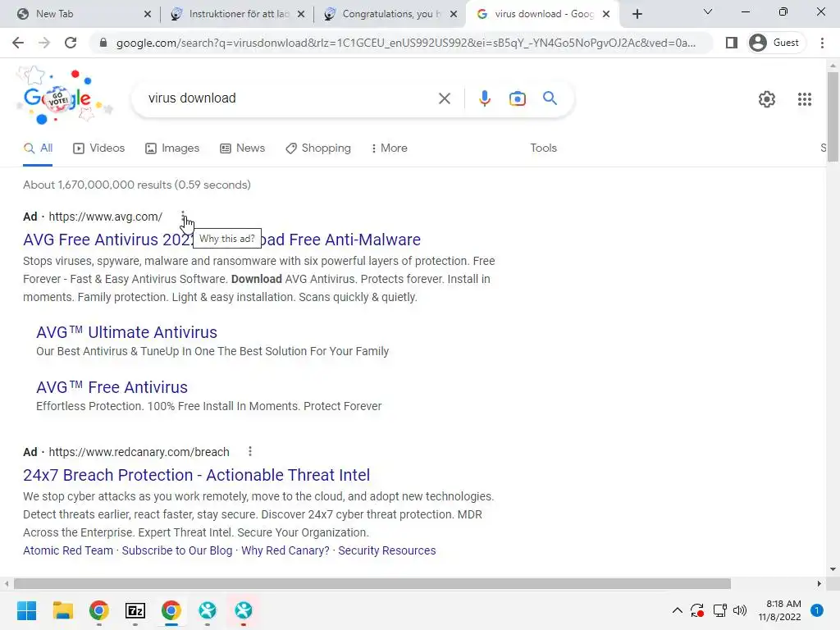The width and height of the screenshot is (840, 630).
Task: Select the All results filter
Action: pyautogui.click(x=38, y=148)
